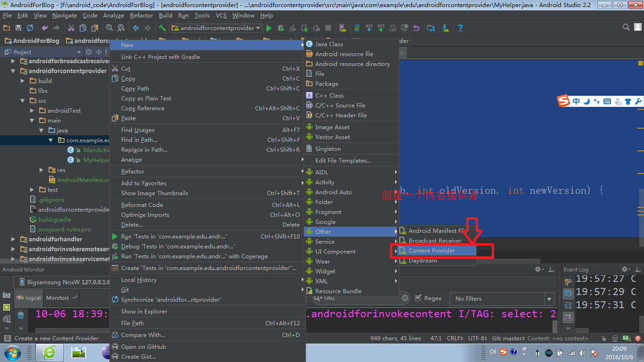Screen dimensions: 644x362
Task: Click the Revert purple arrow icon
Action: tap(416, 28)
